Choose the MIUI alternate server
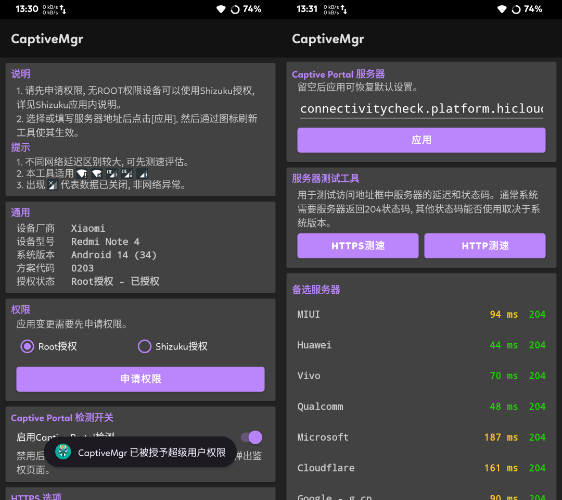Image resolution: width=562 pixels, height=500 pixels. [x=422, y=315]
